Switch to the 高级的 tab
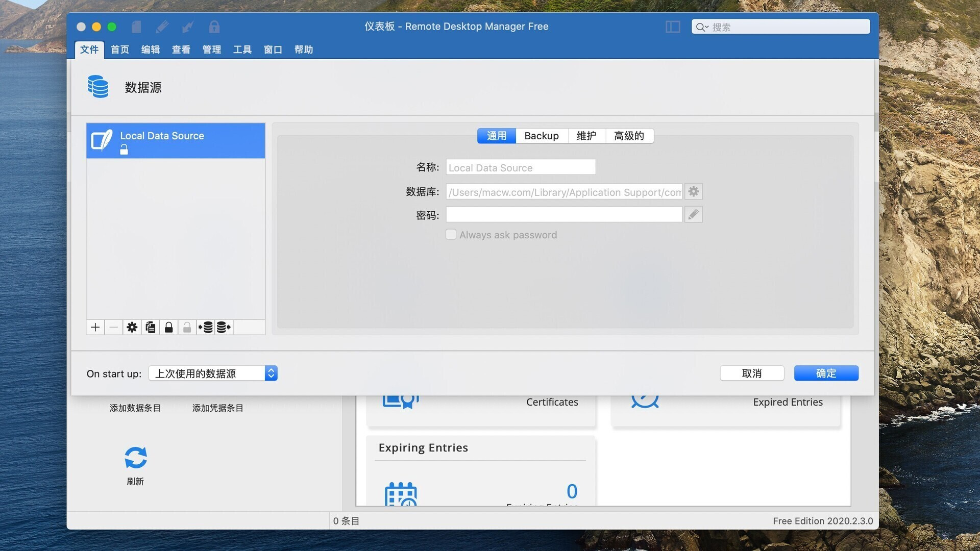 [629, 135]
